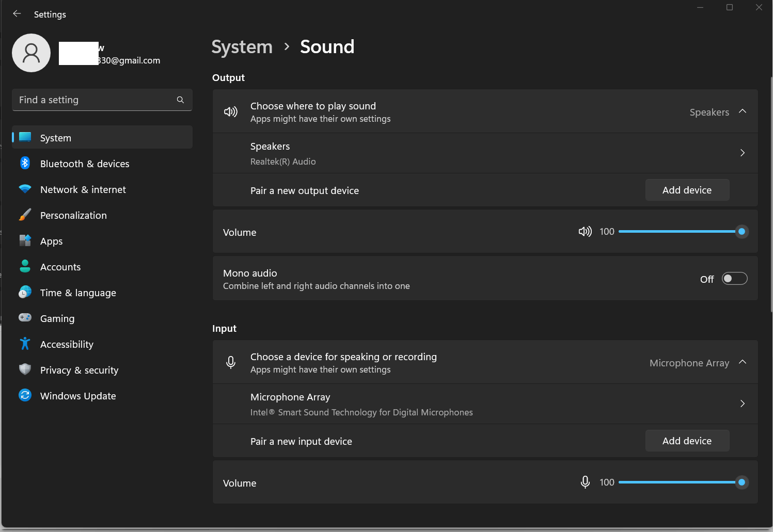Go back with the arrow icon
Viewport: 773px width, 532px height.
tap(17, 14)
